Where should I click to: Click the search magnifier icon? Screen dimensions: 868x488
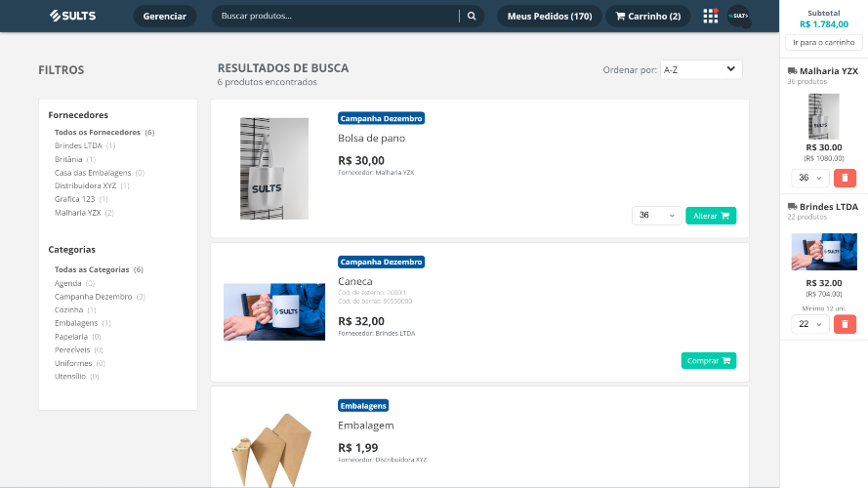[x=472, y=16]
